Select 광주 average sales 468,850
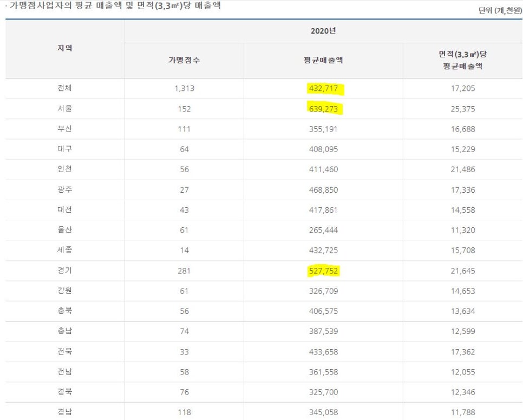Viewport: 523px width, 420px height. (323, 190)
